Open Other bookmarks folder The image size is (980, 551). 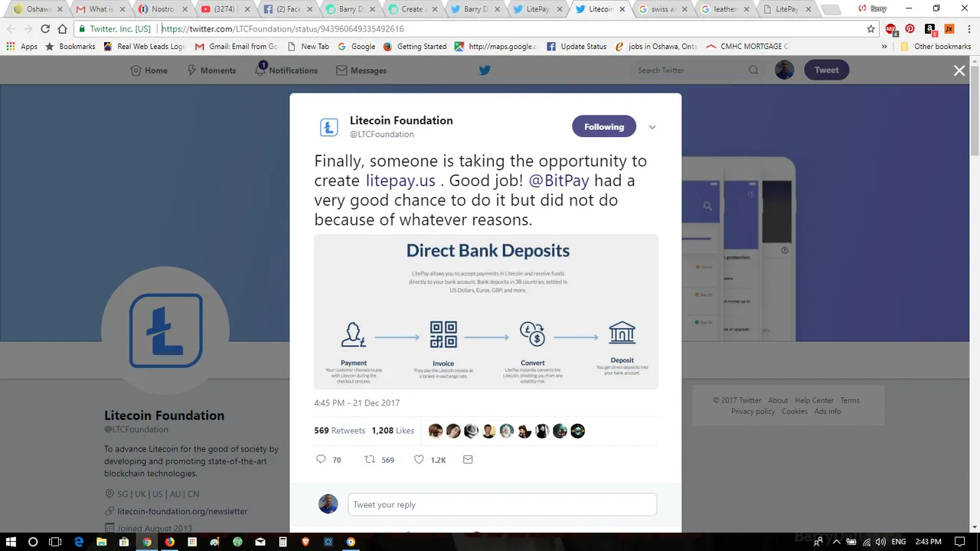[x=936, y=47]
